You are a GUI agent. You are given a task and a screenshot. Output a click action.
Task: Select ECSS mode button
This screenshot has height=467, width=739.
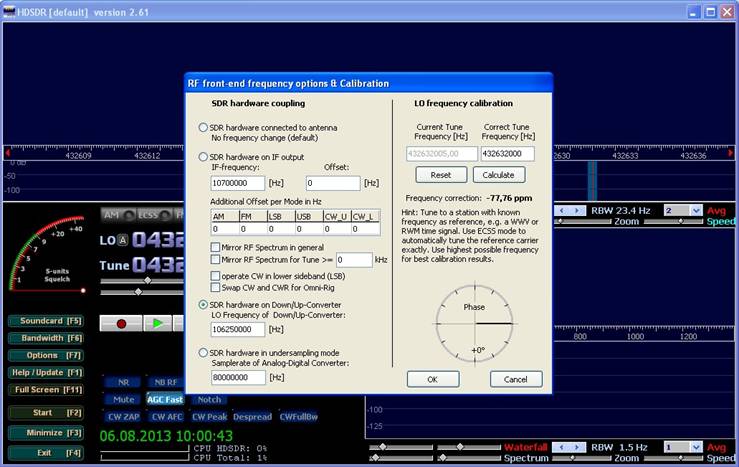pos(154,215)
